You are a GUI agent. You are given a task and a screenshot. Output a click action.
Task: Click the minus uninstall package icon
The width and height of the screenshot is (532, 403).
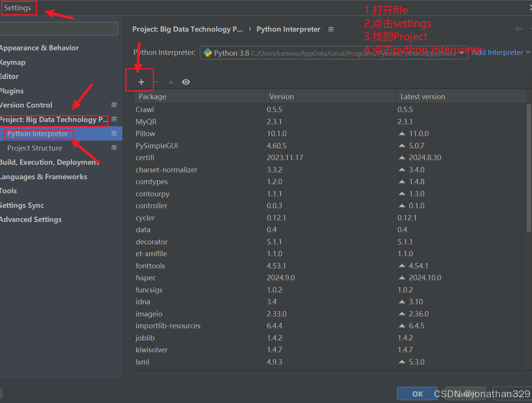point(156,82)
